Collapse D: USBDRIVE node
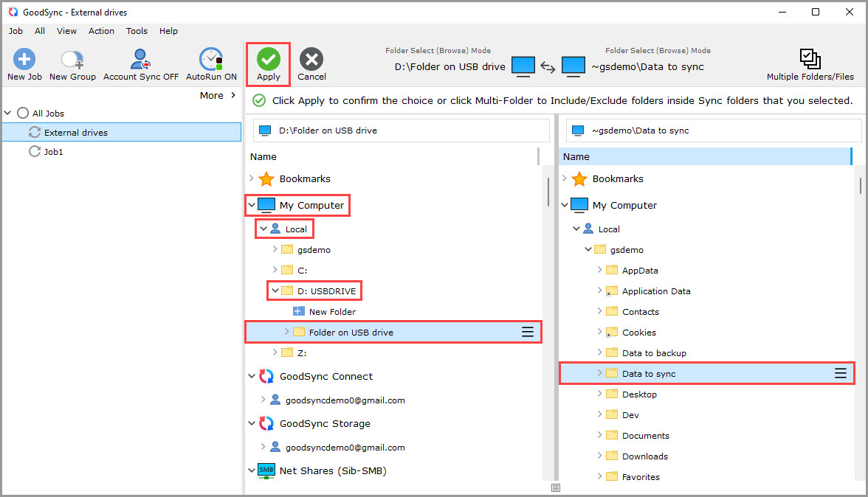This screenshot has width=868, height=497. click(x=275, y=291)
